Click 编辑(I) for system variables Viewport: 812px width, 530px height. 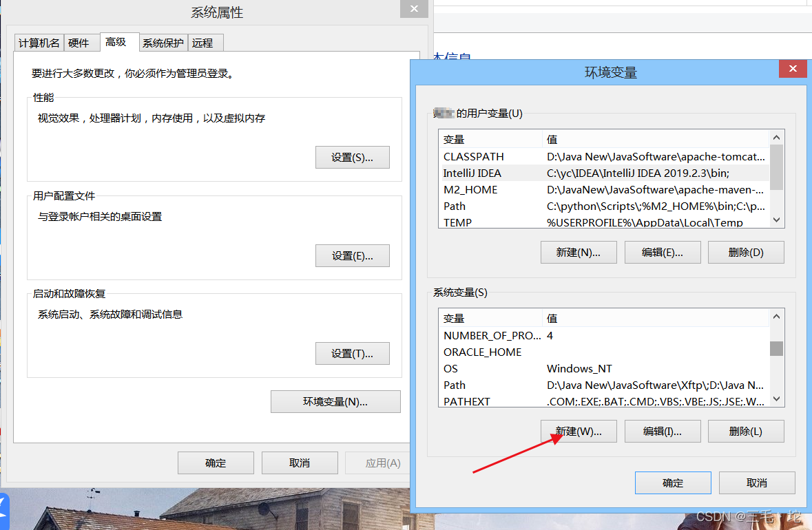(x=662, y=431)
